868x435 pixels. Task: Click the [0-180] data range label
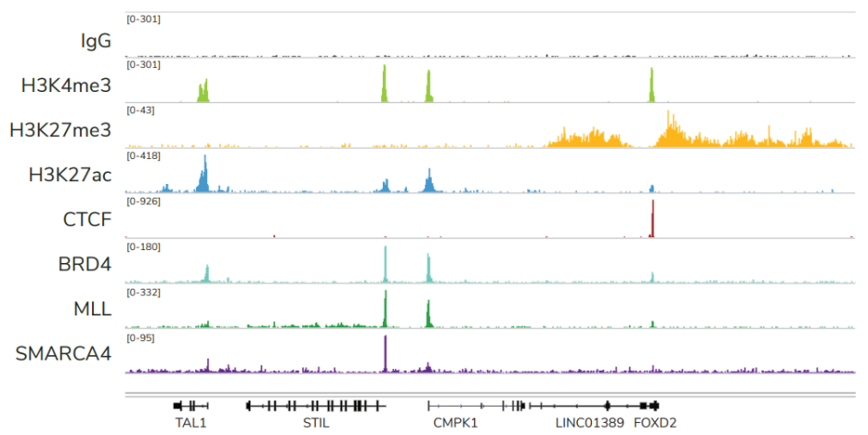[144, 246]
